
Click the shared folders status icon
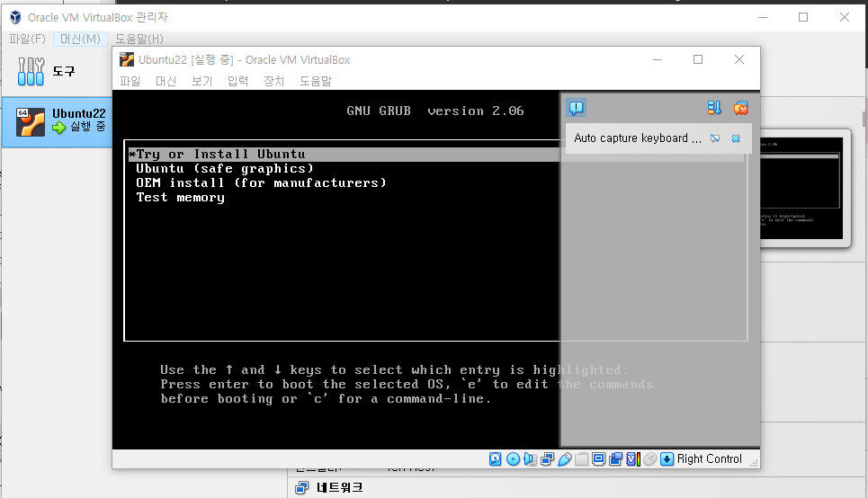[x=581, y=458]
